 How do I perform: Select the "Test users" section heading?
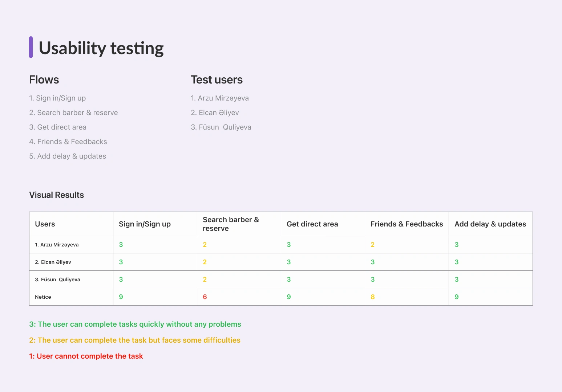coord(217,80)
